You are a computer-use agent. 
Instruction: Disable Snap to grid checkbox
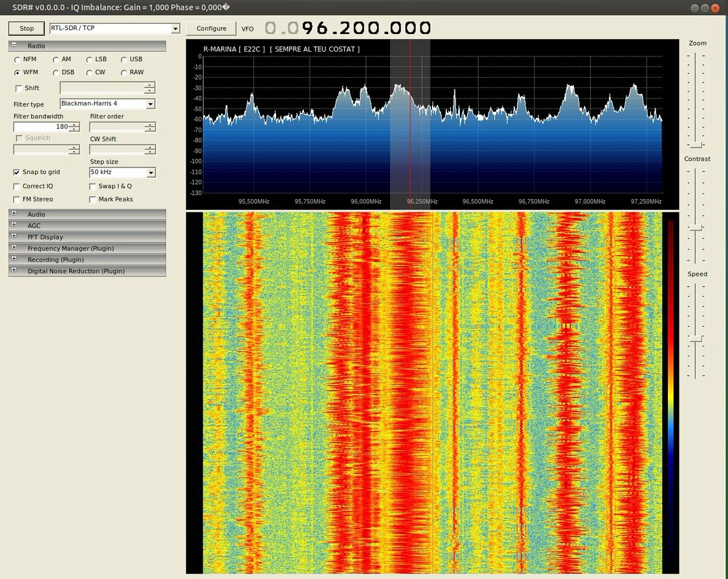[17, 172]
